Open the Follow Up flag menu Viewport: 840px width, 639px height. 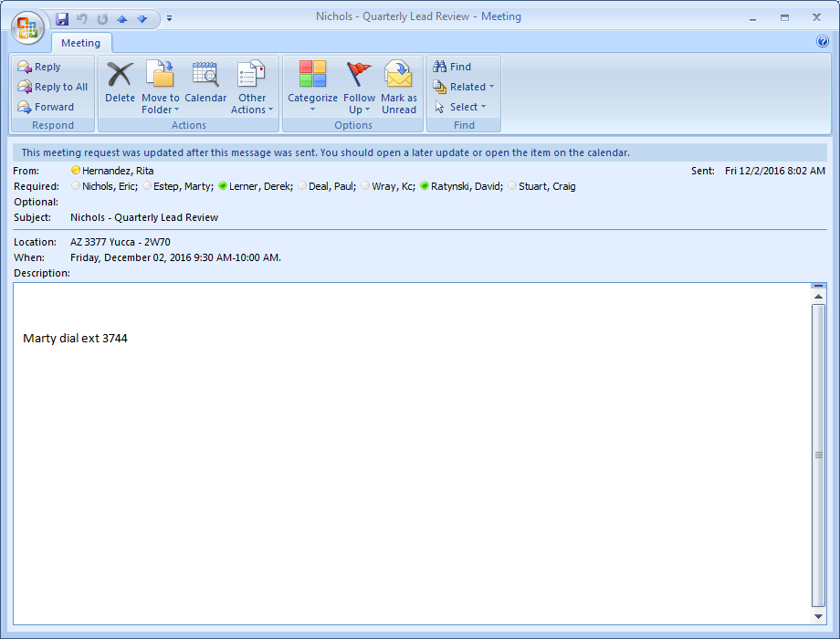tap(359, 88)
